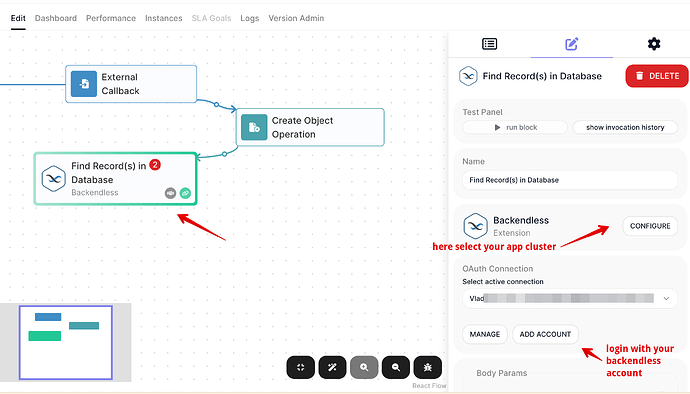Click the Create Object Operation node icon

pyautogui.click(x=254, y=127)
